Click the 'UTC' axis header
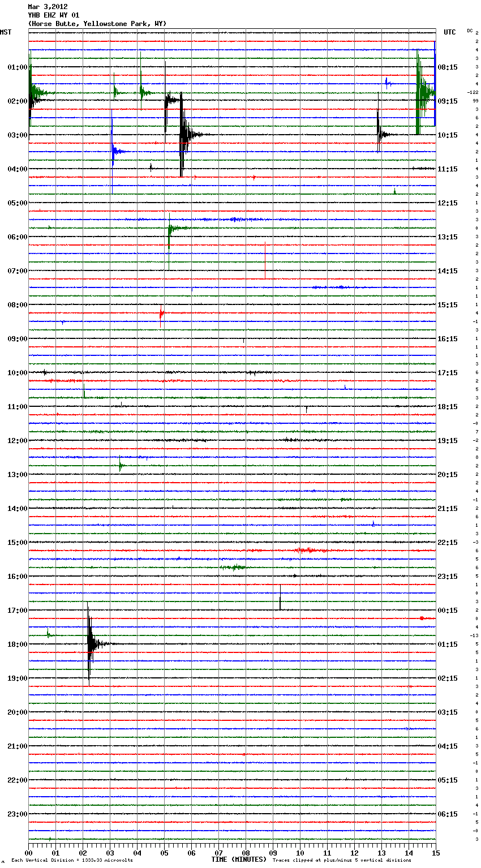 (x=449, y=32)
